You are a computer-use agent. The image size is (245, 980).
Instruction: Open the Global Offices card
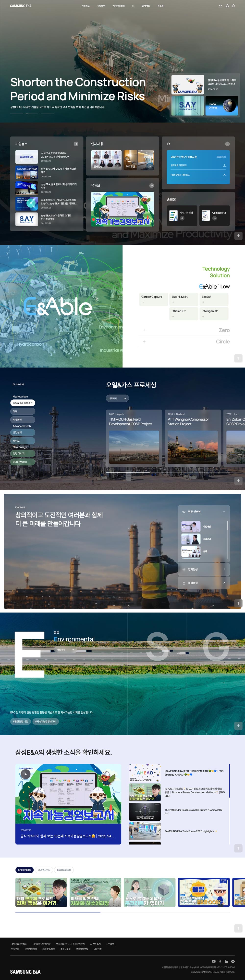click(221, 106)
